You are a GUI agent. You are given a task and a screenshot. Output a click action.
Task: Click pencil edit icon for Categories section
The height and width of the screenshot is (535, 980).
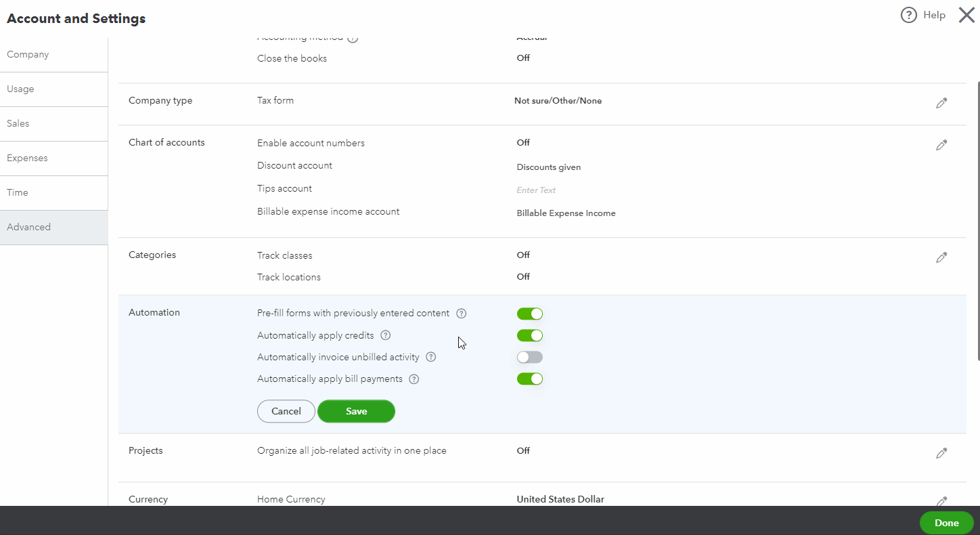pyautogui.click(x=941, y=257)
